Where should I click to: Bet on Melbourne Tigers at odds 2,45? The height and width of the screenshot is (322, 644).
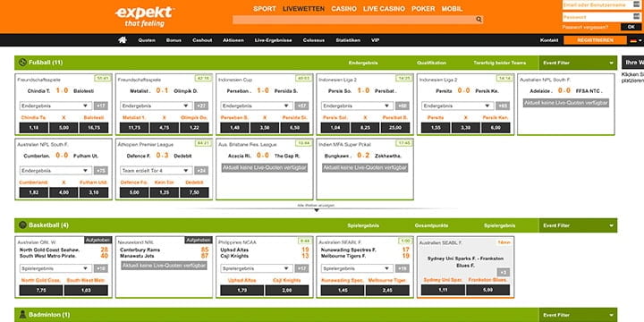click(387, 291)
